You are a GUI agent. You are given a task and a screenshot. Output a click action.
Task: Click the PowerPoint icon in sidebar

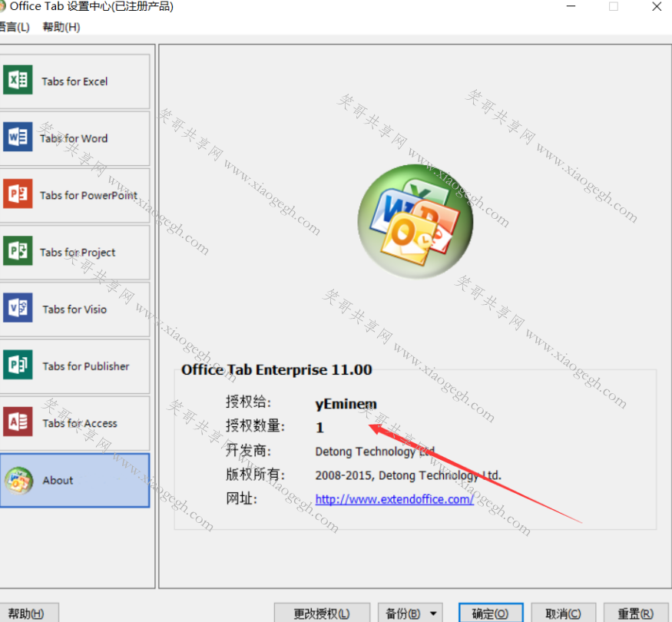click(x=18, y=194)
